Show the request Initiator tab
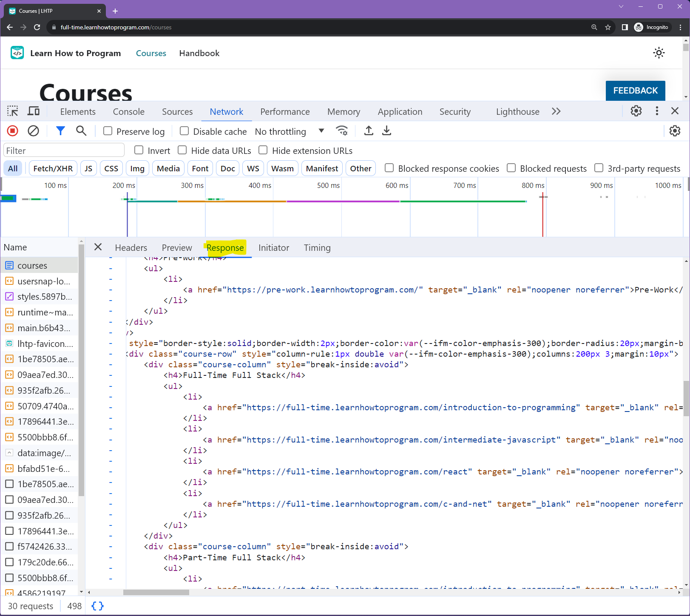Viewport: 690px width, 616px height. (x=274, y=247)
